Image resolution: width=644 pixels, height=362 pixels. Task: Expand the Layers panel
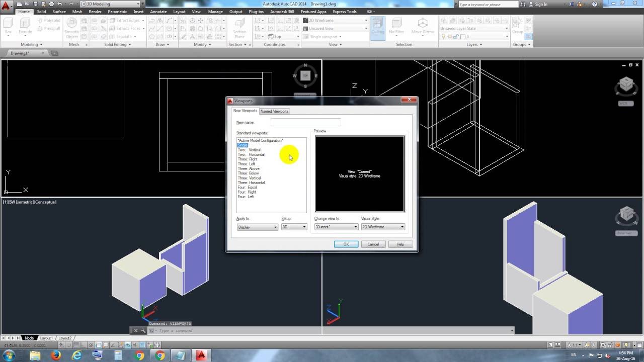[x=474, y=45]
